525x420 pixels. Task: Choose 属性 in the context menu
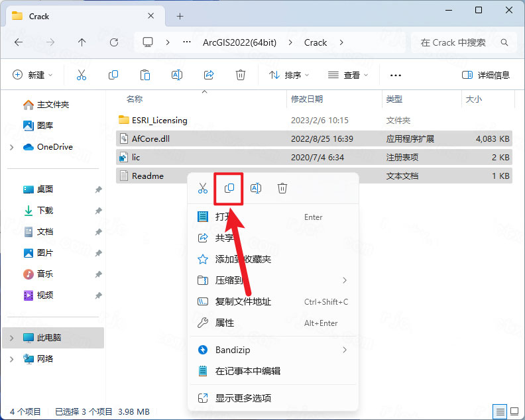(273, 323)
